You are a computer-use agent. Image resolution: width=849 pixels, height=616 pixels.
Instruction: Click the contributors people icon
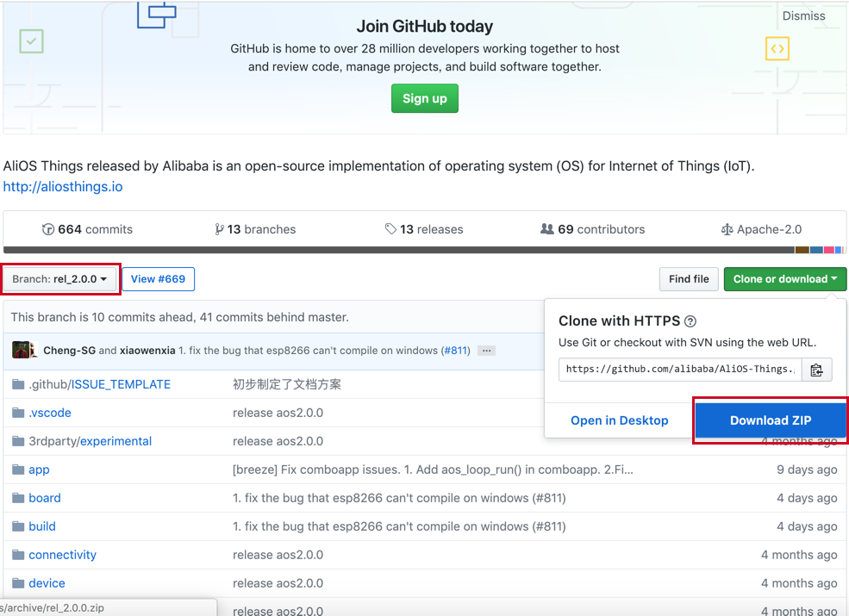pyautogui.click(x=546, y=229)
